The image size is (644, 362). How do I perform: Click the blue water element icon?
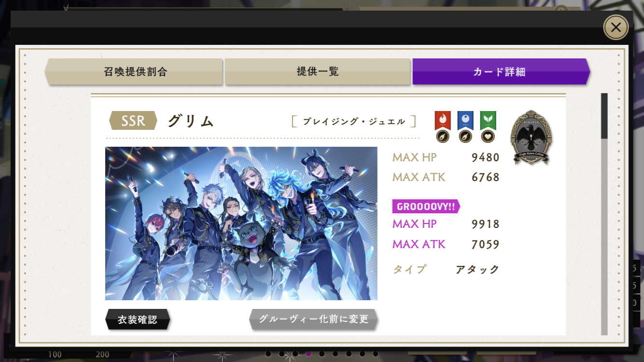pos(465,120)
